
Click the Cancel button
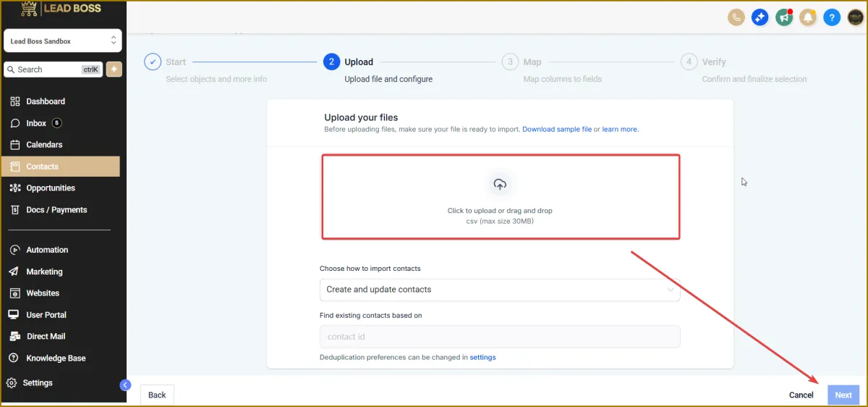(801, 395)
